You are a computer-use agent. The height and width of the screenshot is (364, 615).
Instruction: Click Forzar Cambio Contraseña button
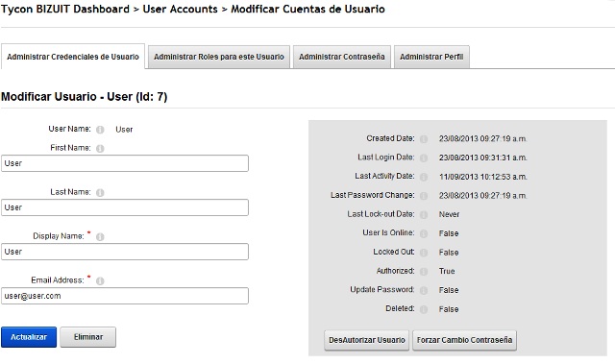[x=464, y=340]
